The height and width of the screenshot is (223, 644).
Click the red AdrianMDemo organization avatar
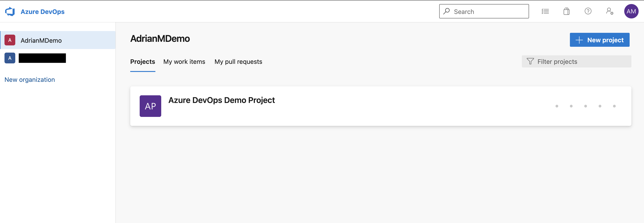[10, 40]
